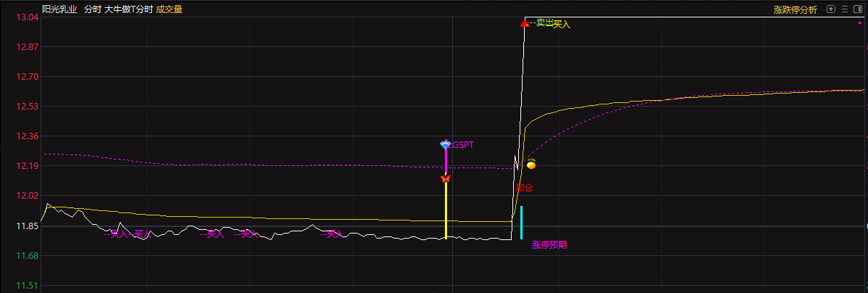
Task: Click the blue diamond signal icon above GSPT
Action: [446, 145]
